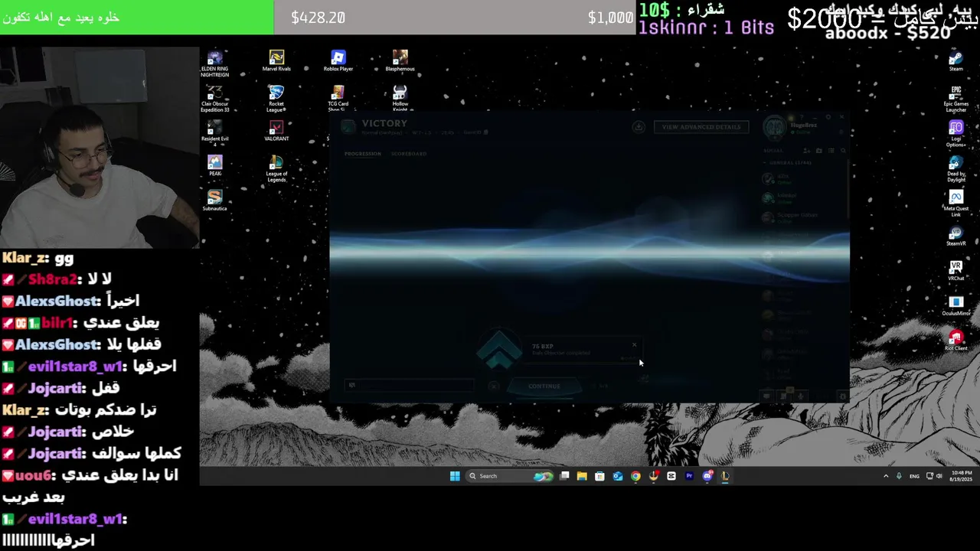Switch to the Scoreboard tab

pyautogui.click(x=409, y=154)
